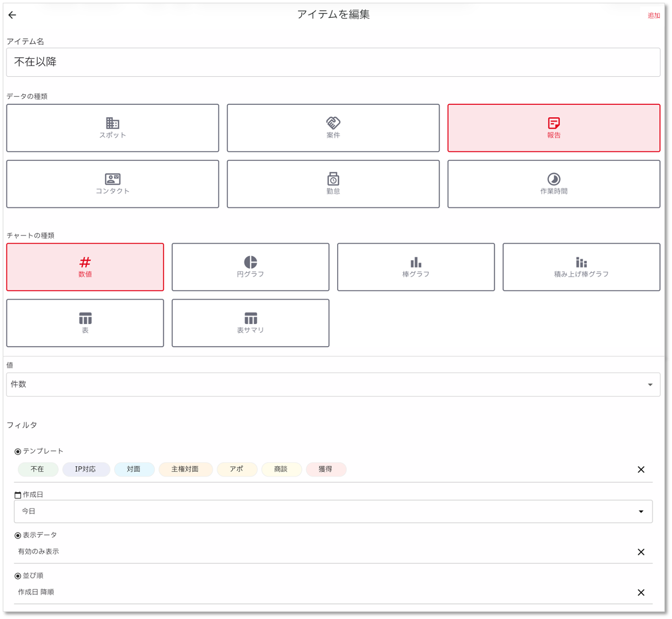Click the 追加 button at top right

click(x=654, y=16)
